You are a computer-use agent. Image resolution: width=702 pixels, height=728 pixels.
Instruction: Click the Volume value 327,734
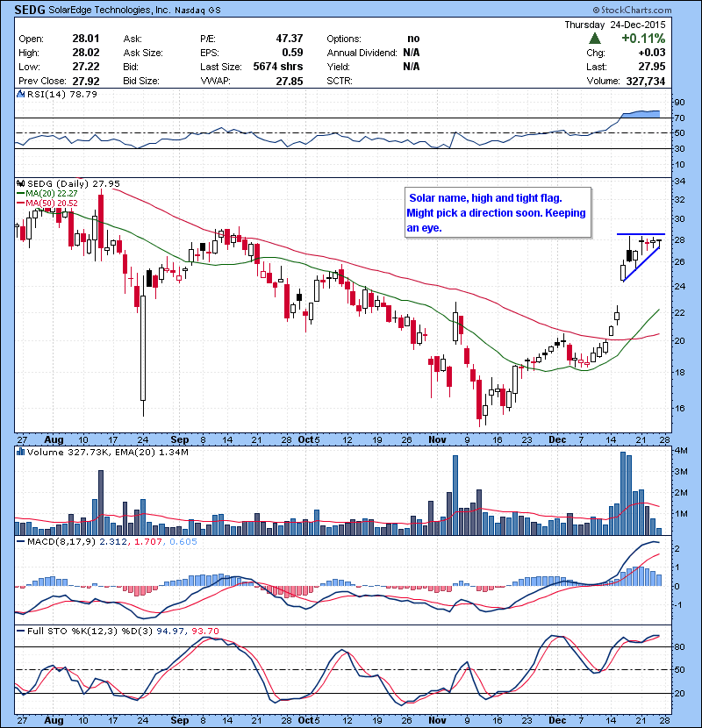pyautogui.click(x=646, y=82)
